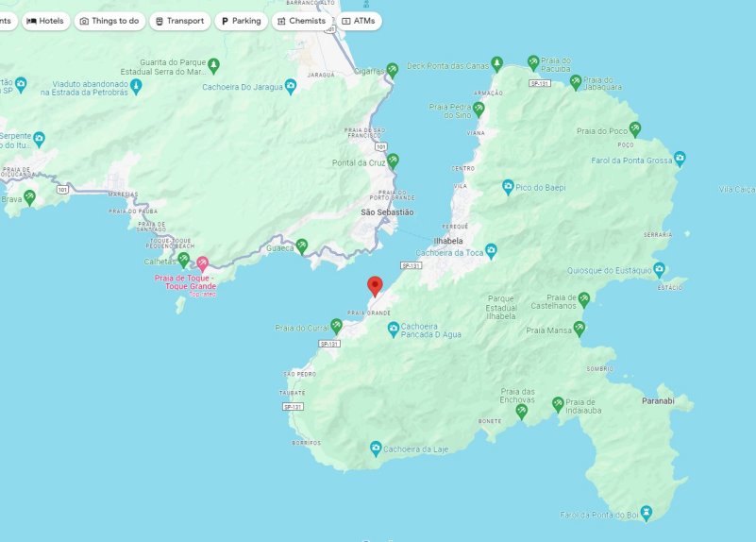Show Parking locations
The width and height of the screenshot is (756, 542).
tap(241, 21)
